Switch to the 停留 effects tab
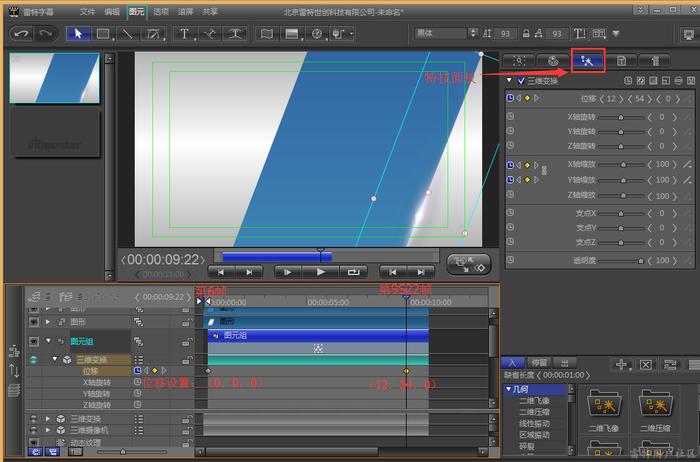The height and width of the screenshot is (462, 700). pos(539,363)
